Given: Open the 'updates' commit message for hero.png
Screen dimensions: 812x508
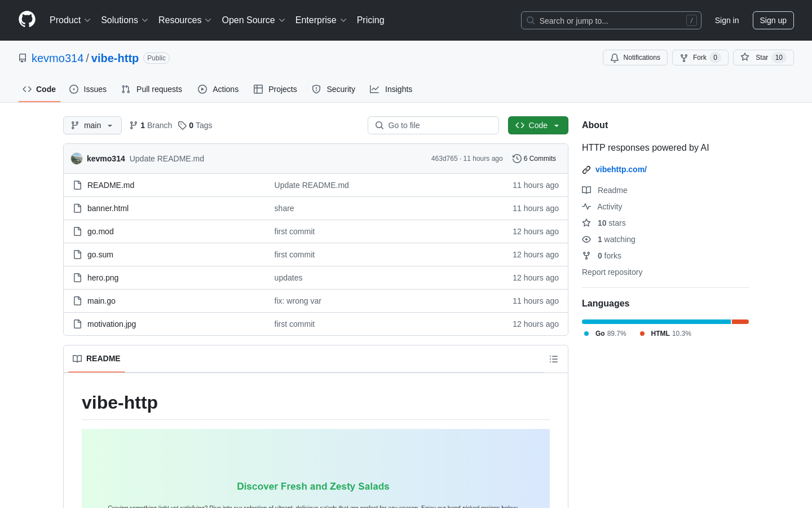Looking at the screenshot, I should click(288, 278).
